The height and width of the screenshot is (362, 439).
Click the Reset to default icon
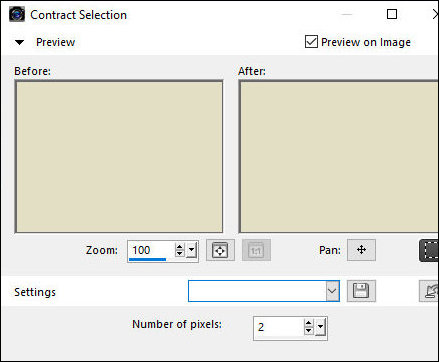coord(430,291)
